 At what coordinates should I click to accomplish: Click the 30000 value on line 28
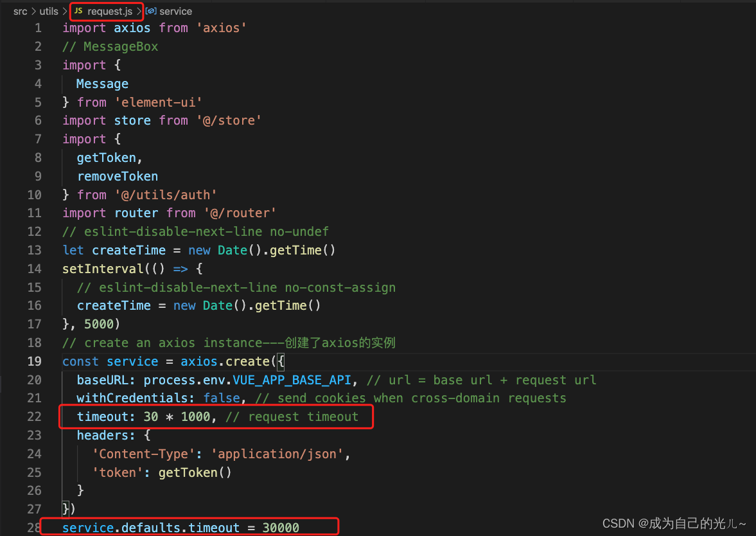tap(281, 528)
